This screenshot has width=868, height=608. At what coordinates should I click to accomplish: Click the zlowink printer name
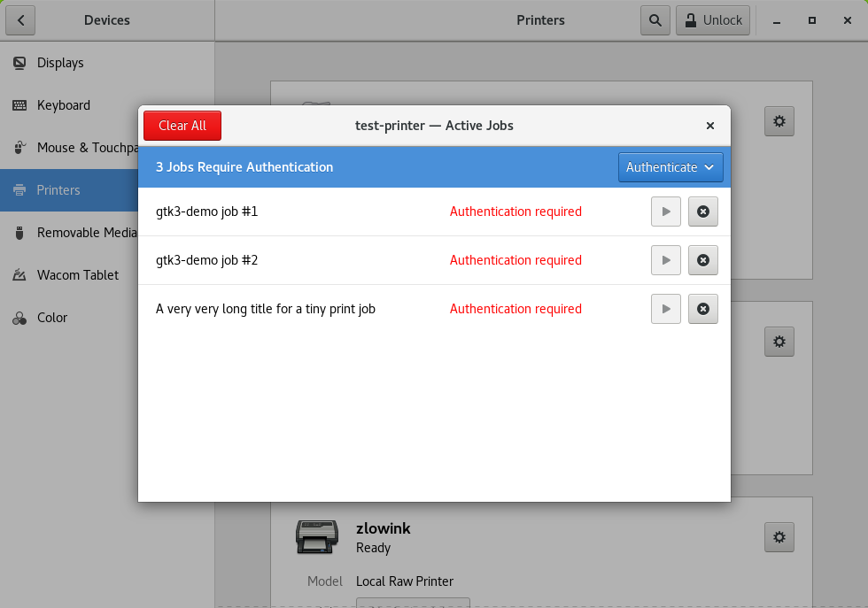click(x=383, y=528)
